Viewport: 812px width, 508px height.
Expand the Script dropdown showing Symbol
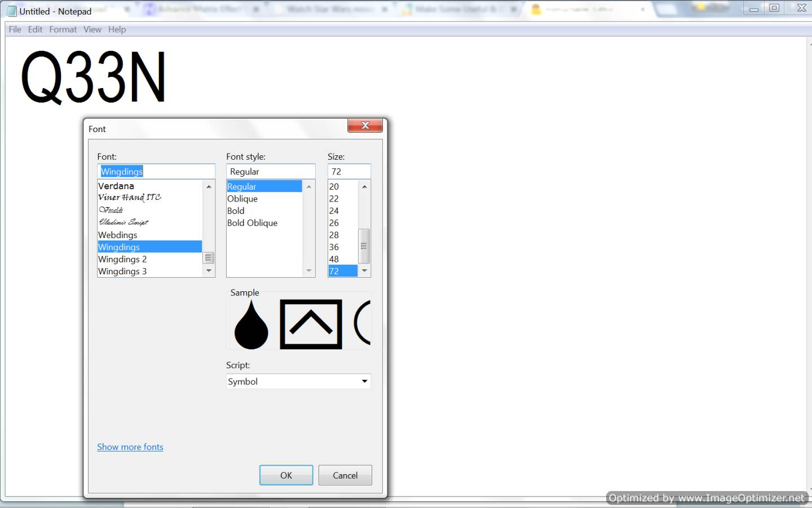pyautogui.click(x=298, y=381)
